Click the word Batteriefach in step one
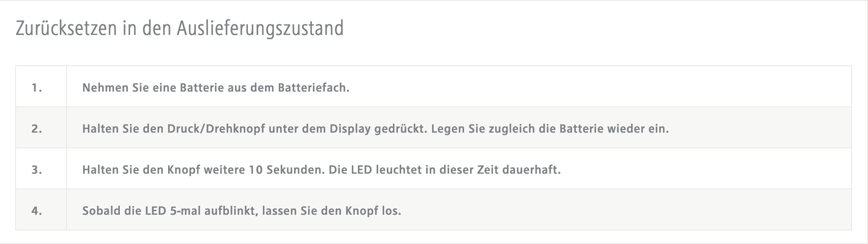The image size is (868, 244). click(313, 88)
